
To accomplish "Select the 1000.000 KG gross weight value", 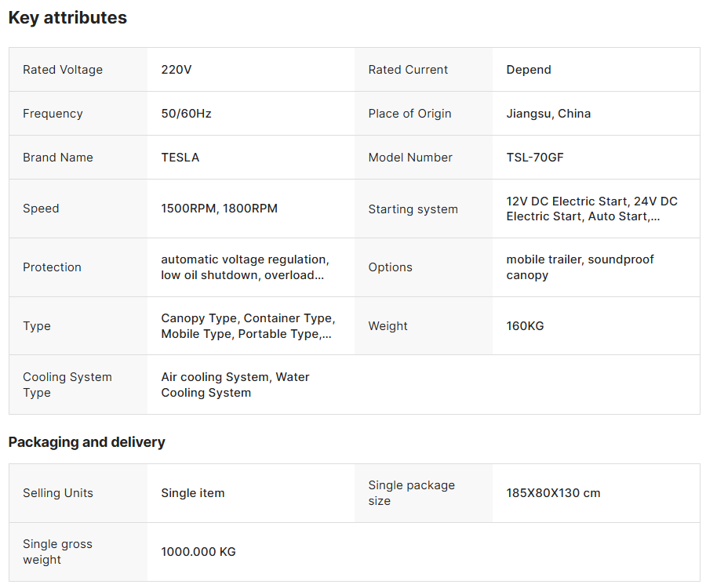I will pos(198,552).
